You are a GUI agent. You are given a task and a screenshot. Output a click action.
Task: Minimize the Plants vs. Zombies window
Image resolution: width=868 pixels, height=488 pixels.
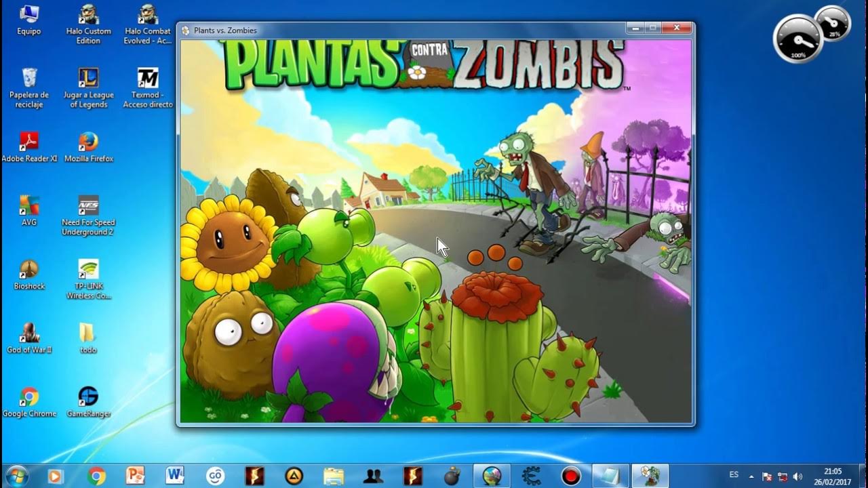pyautogui.click(x=635, y=28)
